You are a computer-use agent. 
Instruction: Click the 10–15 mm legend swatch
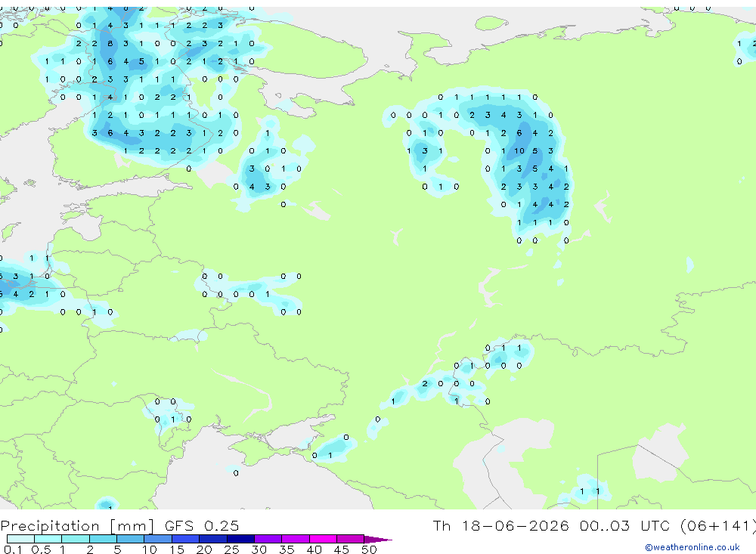[158, 539]
